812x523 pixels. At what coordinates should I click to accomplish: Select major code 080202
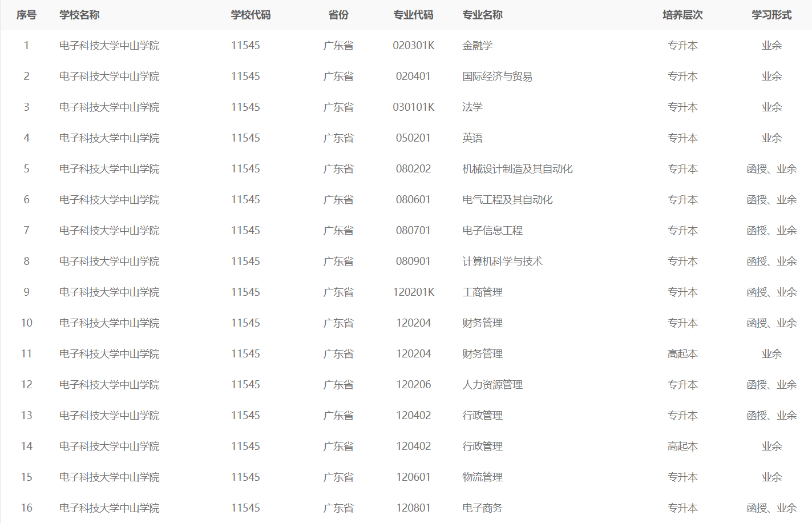pyautogui.click(x=413, y=169)
